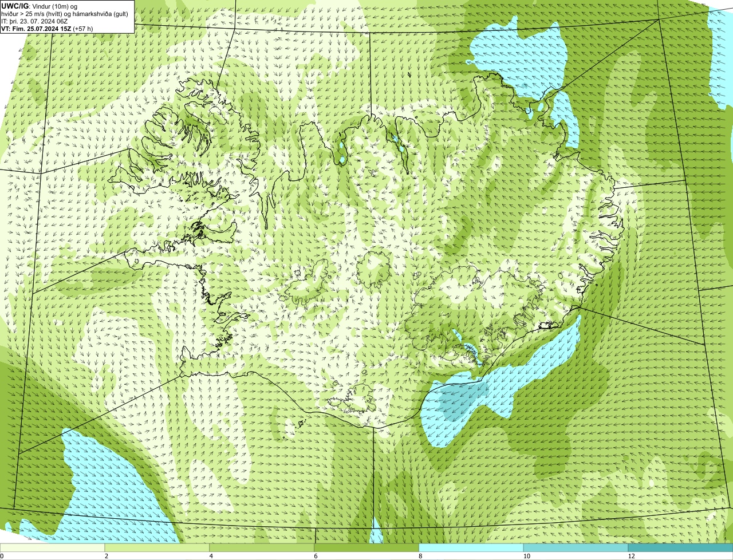Click the dark green 6–8 legend swatch
Screen dimensions: 733x560
pyautogui.click(x=366, y=548)
